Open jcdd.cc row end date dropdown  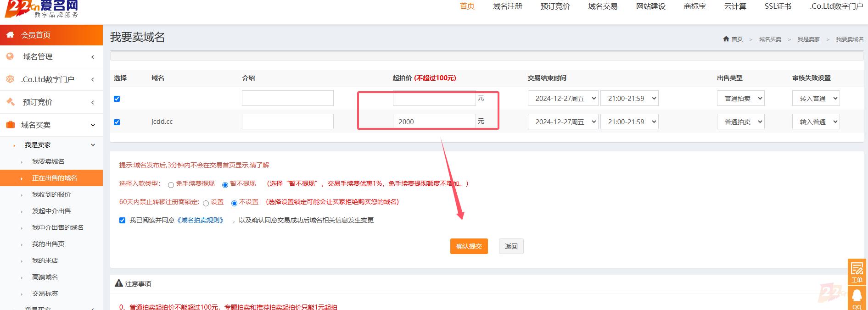pos(563,122)
